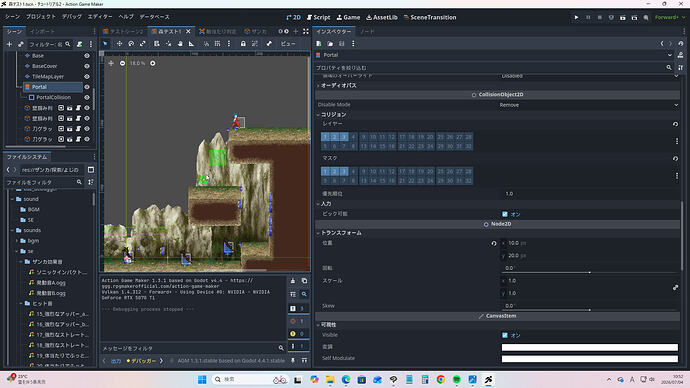690x388 pixels.
Task: Open the Forward+ renderer dropdown
Action: click(x=670, y=18)
